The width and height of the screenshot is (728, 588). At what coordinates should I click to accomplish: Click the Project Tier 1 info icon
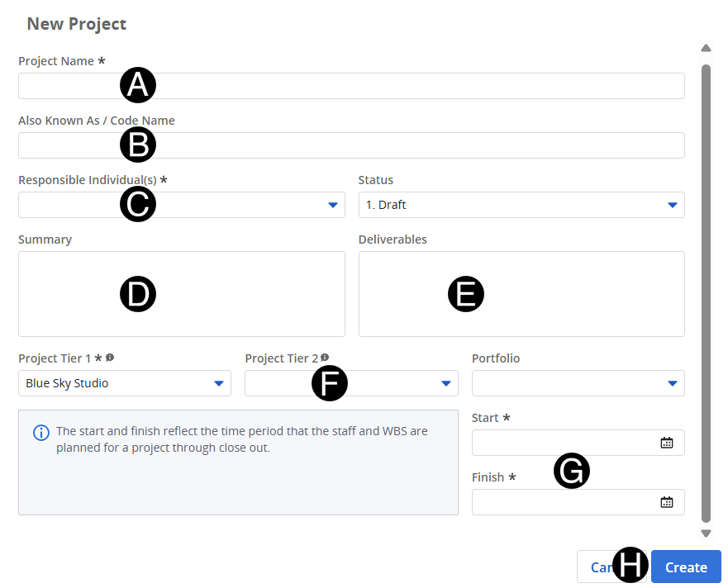pos(110,358)
